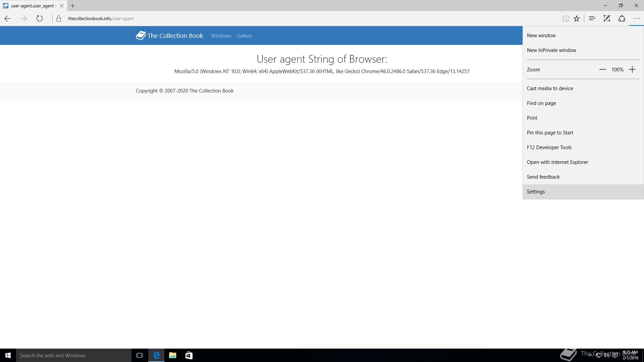Add page to favorites star
The image size is (644, 362).
click(x=577, y=19)
